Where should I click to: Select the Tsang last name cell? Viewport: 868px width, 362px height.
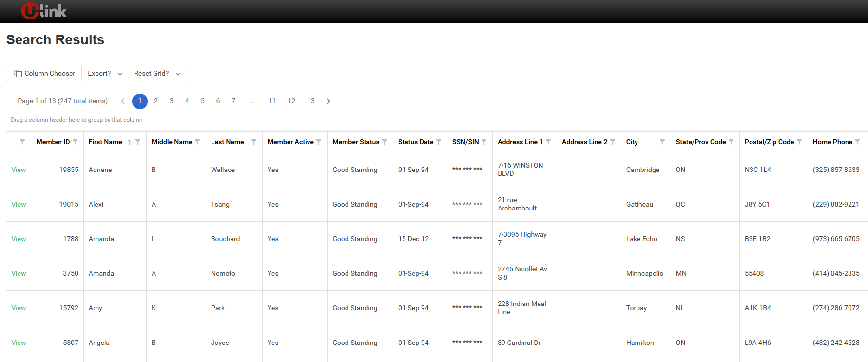234,204
